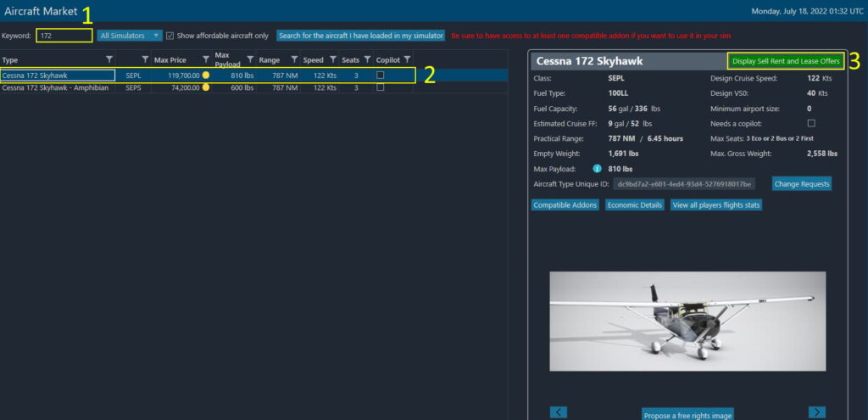Click Propose a free rights image
Image resolution: width=868 pixels, height=420 pixels.
click(x=688, y=415)
